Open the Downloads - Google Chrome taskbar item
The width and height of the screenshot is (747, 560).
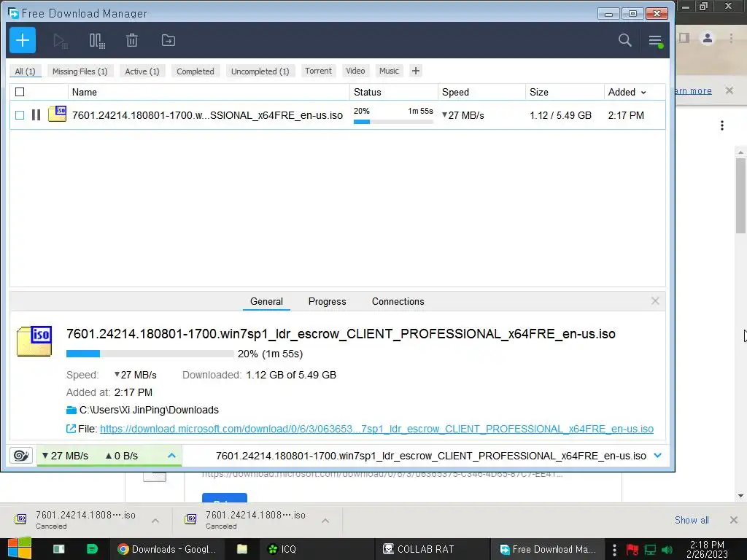pyautogui.click(x=167, y=549)
